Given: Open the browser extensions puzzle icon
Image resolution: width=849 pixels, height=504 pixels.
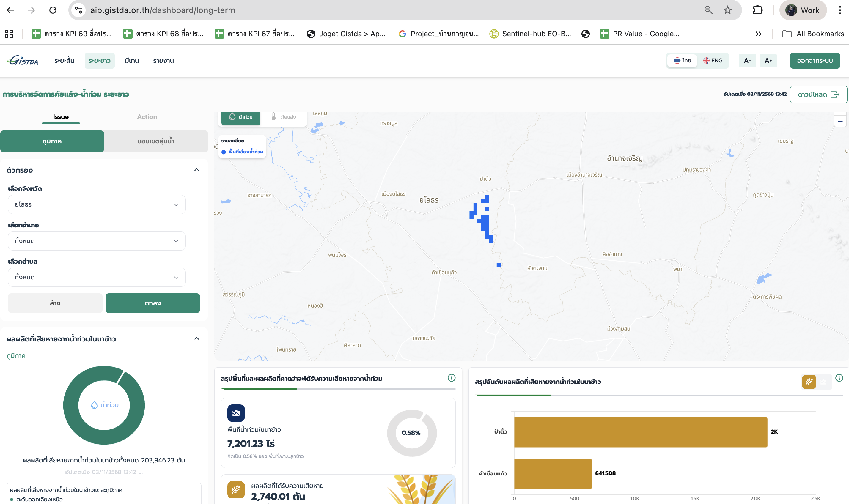Looking at the screenshot, I should pos(757,10).
